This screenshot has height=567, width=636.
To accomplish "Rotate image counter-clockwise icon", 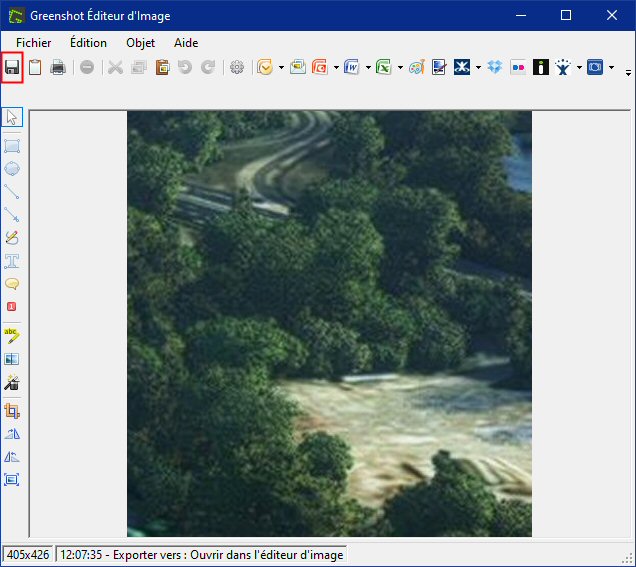I will coord(12,457).
